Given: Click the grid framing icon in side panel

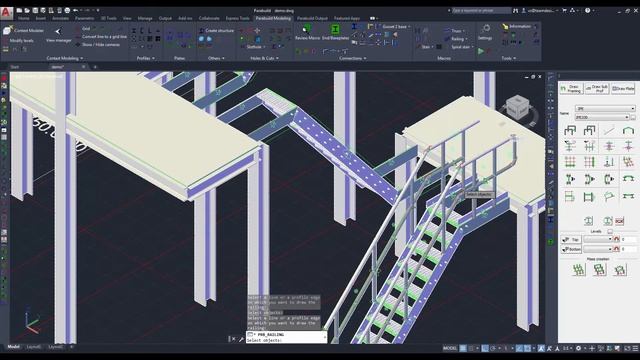Looking at the screenshot, I should (x=570, y=162).
